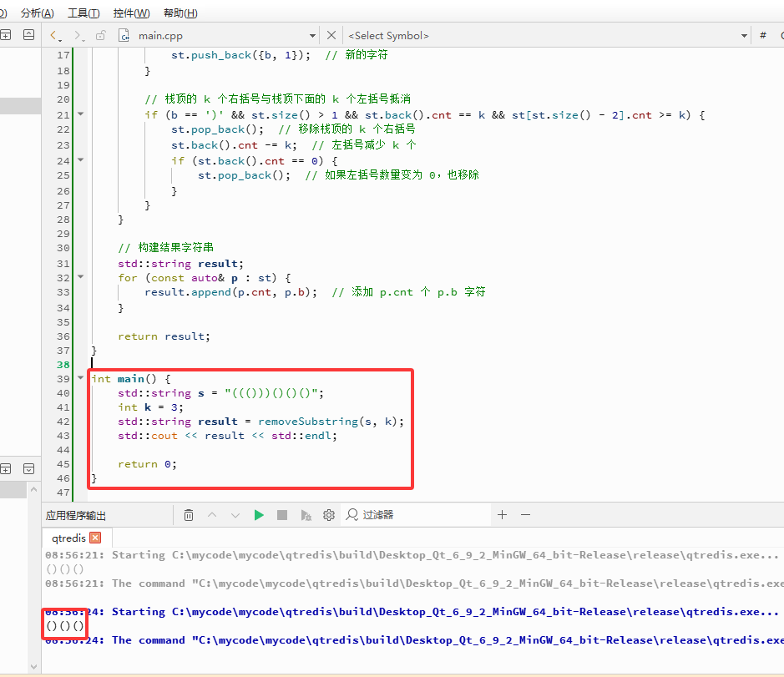Collapse the if block at line 21
784x677 pixels.
(x=80, y=114)
